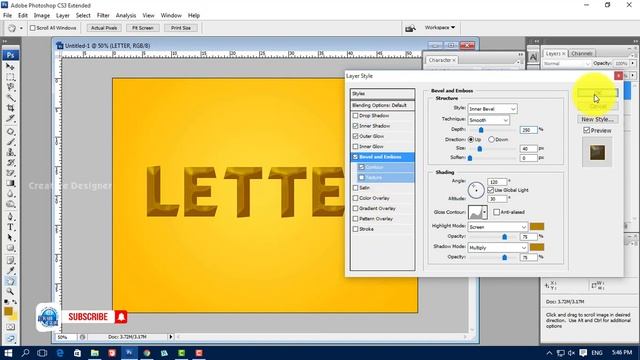Select the Lasso tool

(x=11, y=87)
